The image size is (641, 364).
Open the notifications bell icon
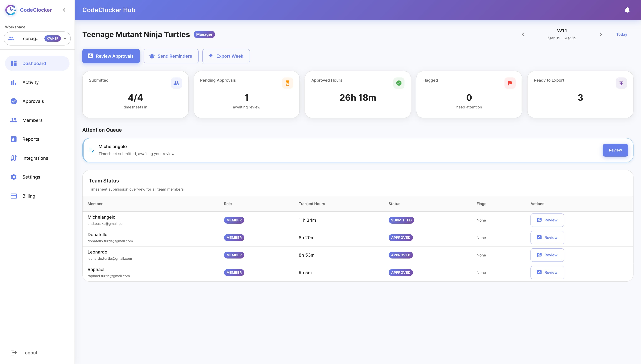[627, 10]
